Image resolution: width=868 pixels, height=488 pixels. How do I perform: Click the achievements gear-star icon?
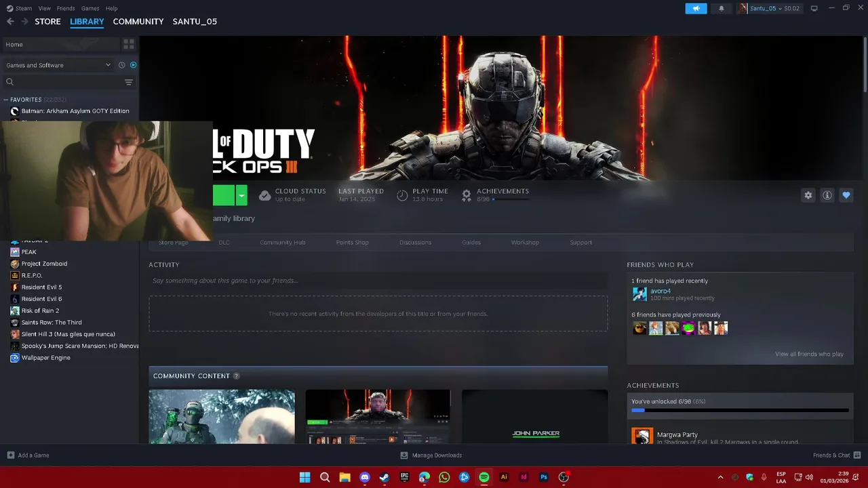point(466,195)
